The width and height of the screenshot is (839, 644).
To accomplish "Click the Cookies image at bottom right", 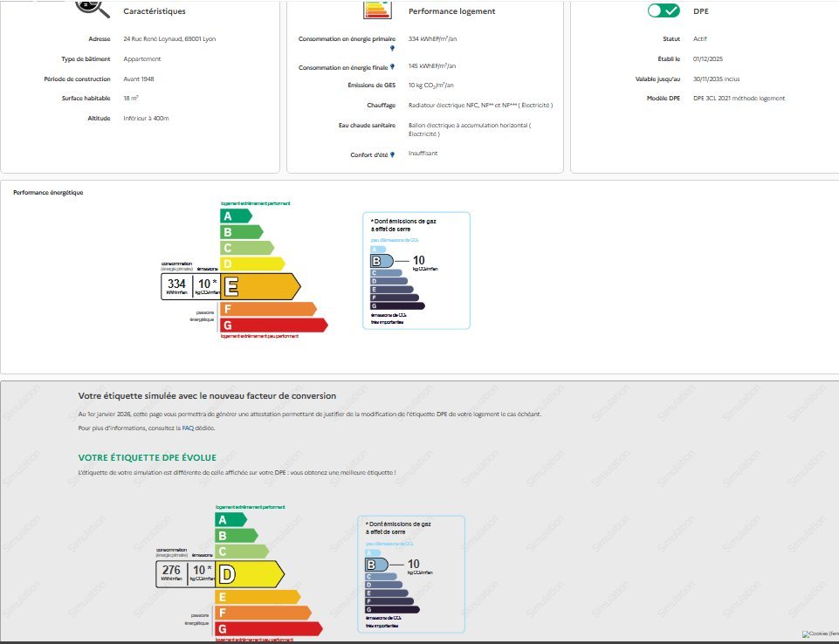I will point(819,635).
